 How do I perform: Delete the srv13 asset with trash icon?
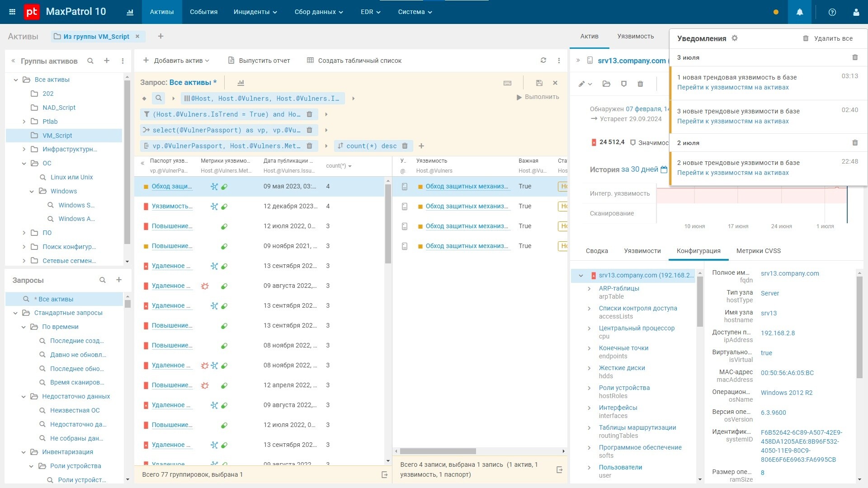640,84
